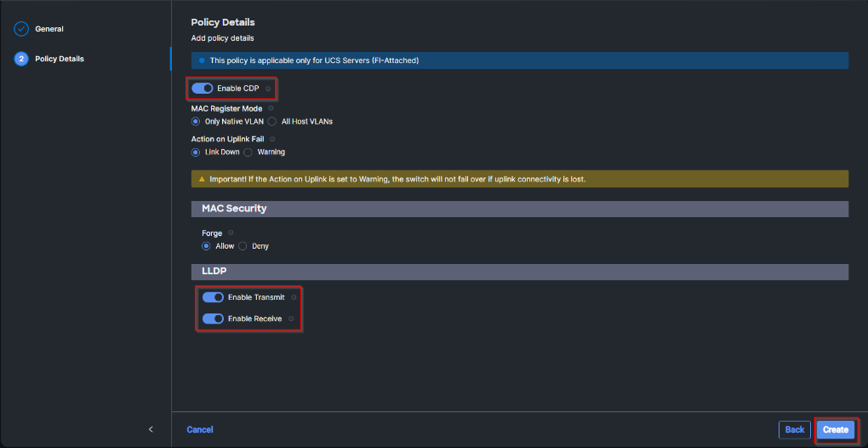Open the Policy Details step in the sidebar
The width and height of the screenshot is (868, 448).
(60, 59)
